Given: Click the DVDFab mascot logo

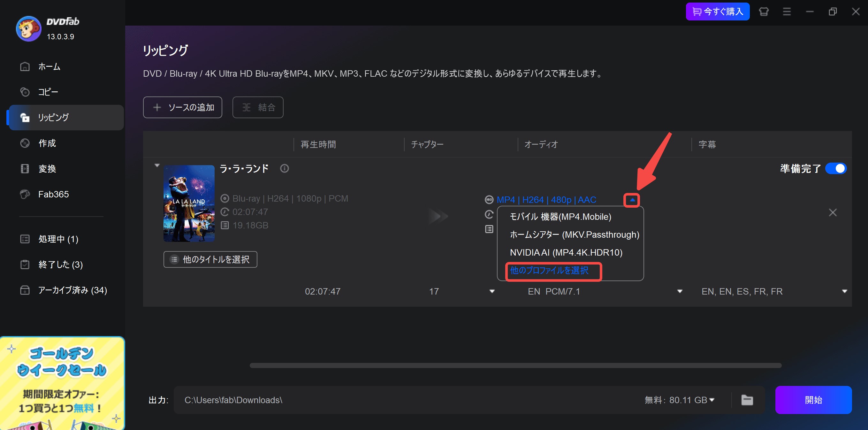Looking at the screenshot, I should click(29, 29).
